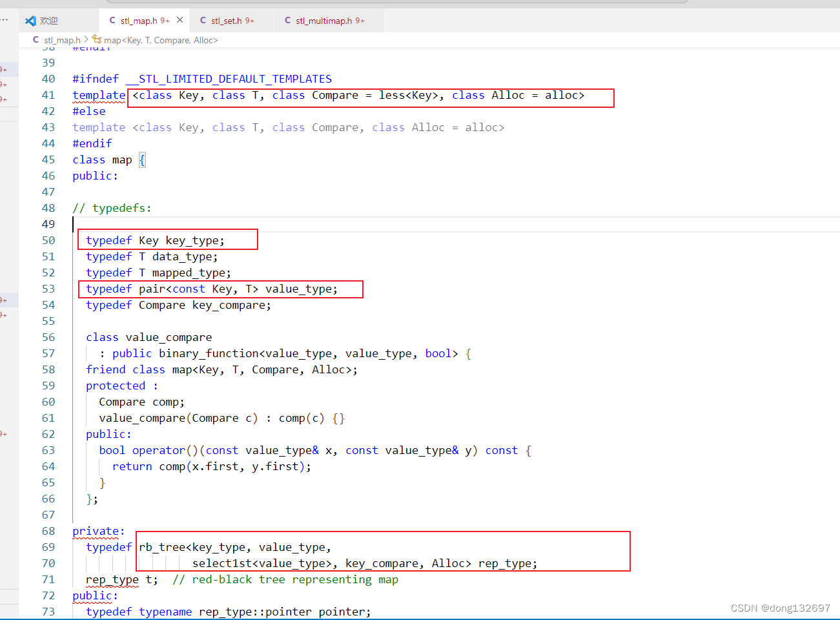Open the map<Key, T, Compare, Alloc> breadcrumb
Image resolution: width=840 pixels, height=620 pixels.
pyautogui.click(x=161, y=40)
